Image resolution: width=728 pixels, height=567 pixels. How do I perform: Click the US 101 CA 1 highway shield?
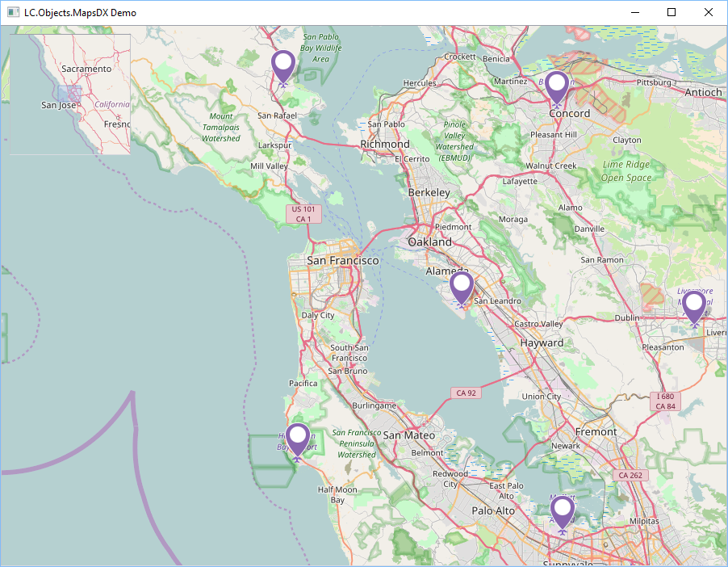pos(303,214)
